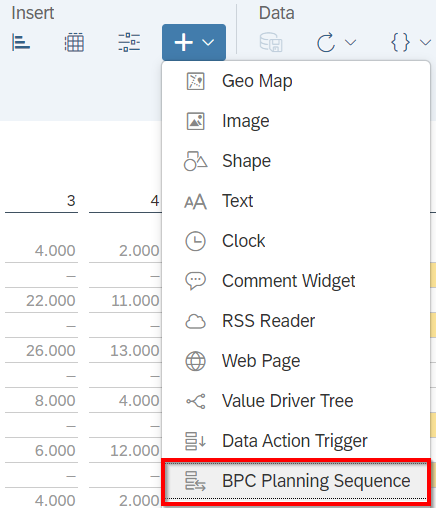The image size is (436, 508).
Task: Insert a table with the grid icon
Action: coord(74,42)
